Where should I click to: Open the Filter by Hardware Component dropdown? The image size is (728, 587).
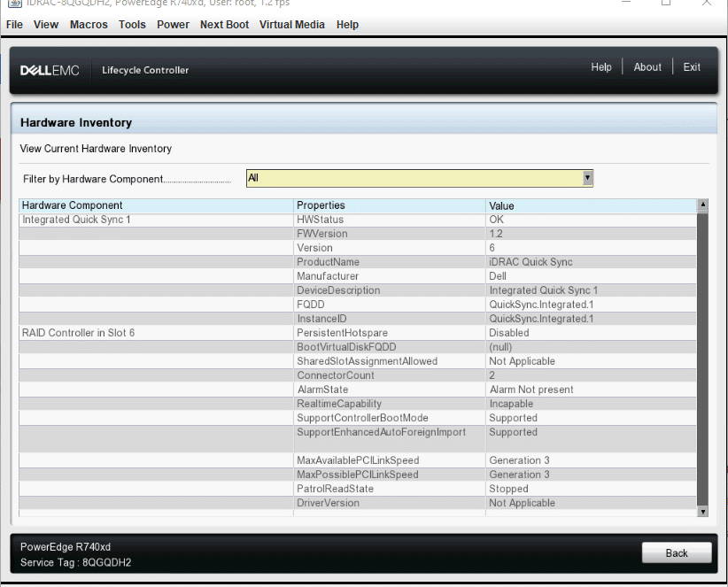pyautogui.click(x=420, y=178)
